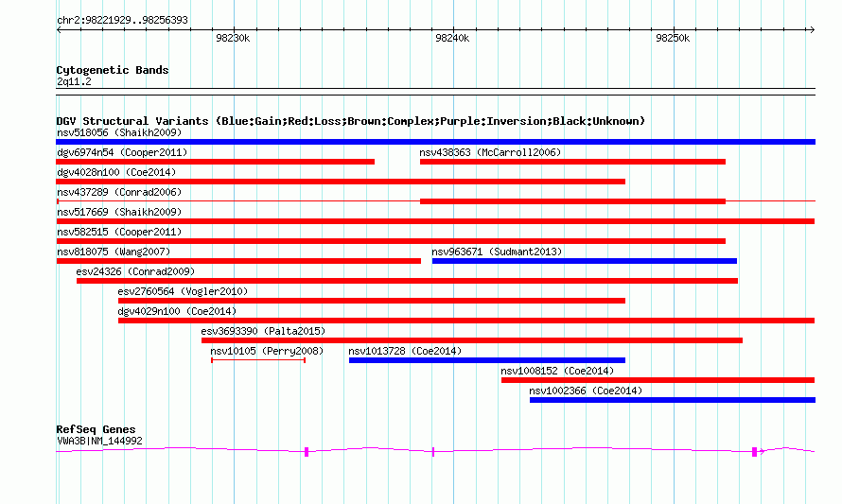Open the esv3693390 (Palta2015) label
Screen dimensions: 842x504
pyautogui.click(x=263, y=331)
